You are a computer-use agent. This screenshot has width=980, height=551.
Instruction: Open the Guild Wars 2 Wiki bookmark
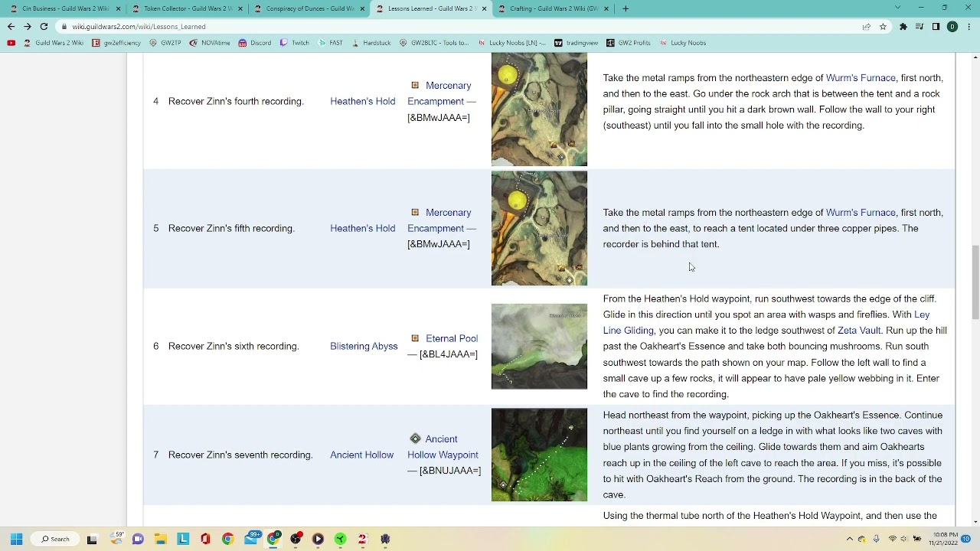click(x=54, y=43)
